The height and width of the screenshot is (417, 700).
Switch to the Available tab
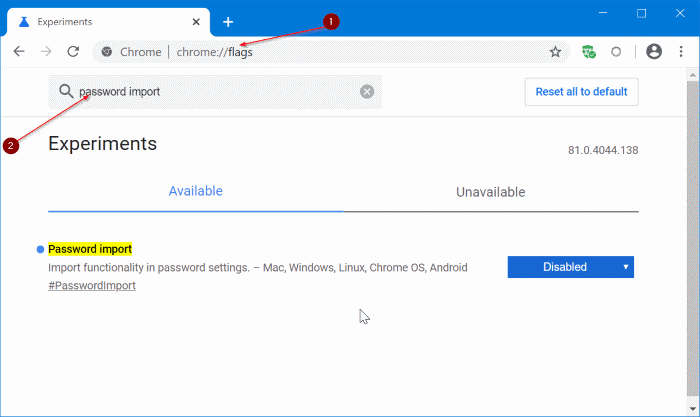196,191
